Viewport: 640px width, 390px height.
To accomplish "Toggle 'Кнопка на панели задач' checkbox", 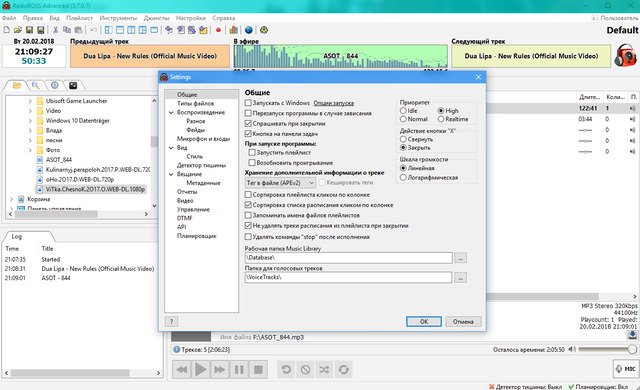I will (248, 133).
